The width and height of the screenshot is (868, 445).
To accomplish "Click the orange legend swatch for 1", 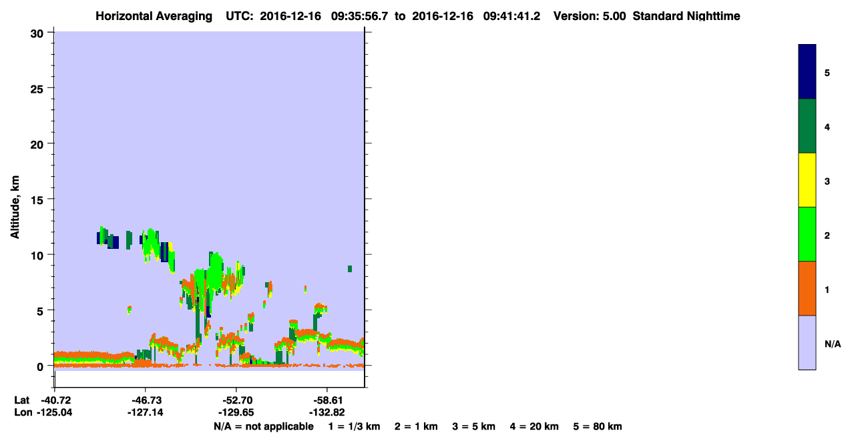I will [x=807, y=288].
